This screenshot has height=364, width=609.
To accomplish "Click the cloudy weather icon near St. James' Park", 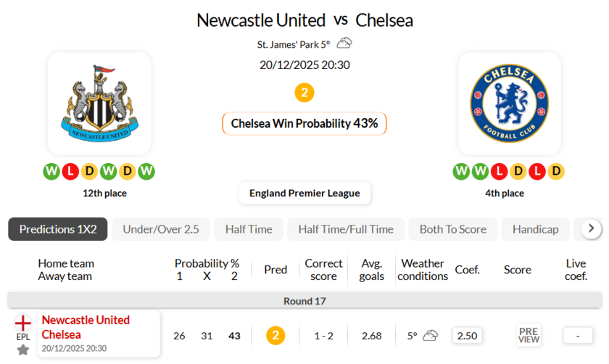I will [x=344, y=44].
